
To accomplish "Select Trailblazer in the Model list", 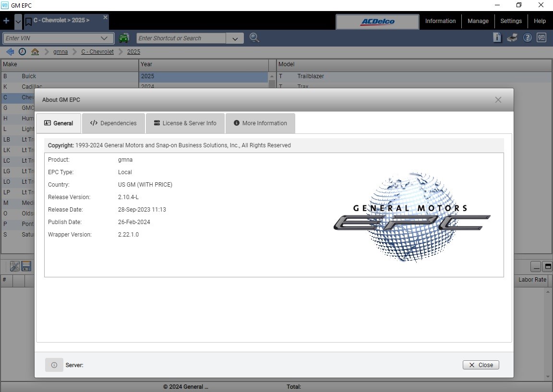I will 414,76.
